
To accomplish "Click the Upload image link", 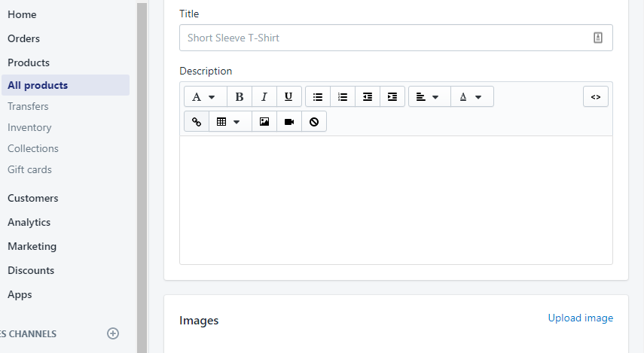I will tap(580, 318).
